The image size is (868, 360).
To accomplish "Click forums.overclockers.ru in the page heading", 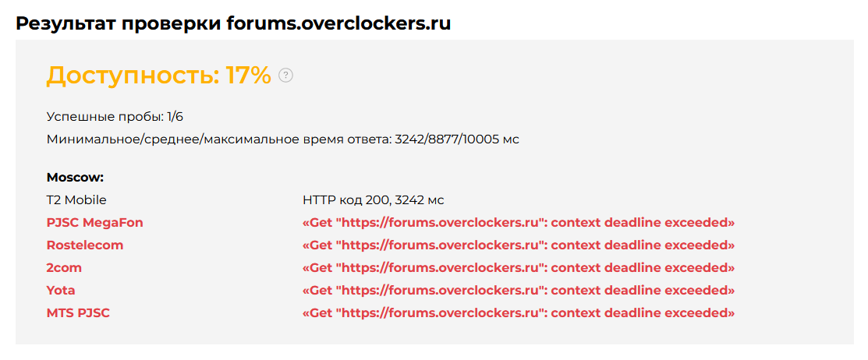I will pos(338,23).
